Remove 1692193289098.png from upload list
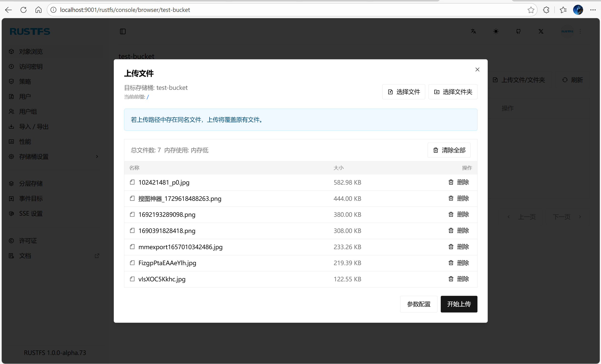The width and height of the screenshot is (601, 364). point(459,214)
